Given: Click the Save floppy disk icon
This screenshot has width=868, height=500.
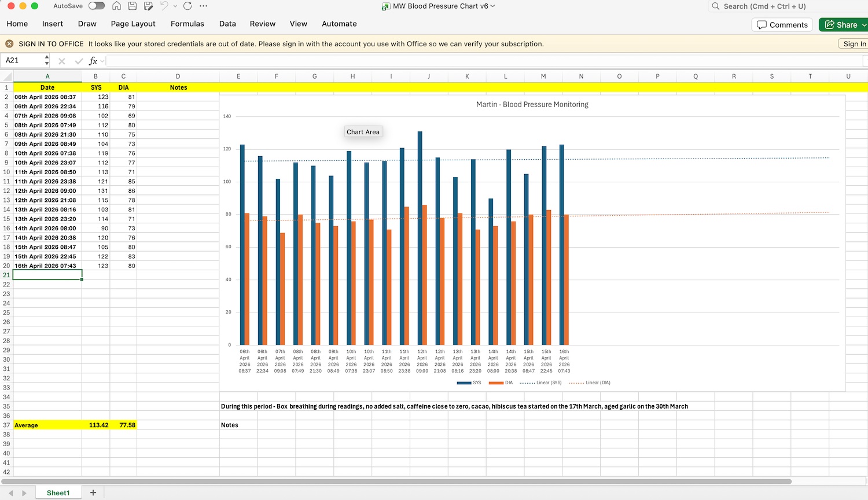Looking at the screenshot, I should click(x=133, y=6).
